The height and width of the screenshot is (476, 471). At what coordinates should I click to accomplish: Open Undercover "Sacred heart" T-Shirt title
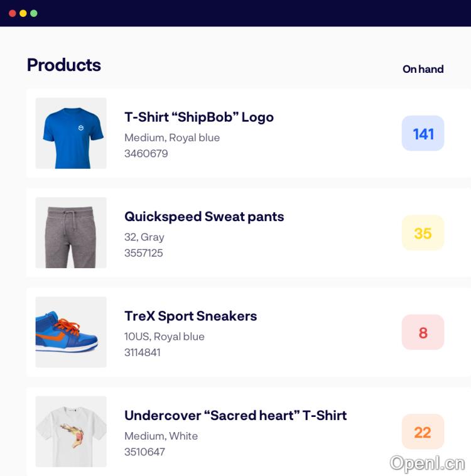point(235,416)
